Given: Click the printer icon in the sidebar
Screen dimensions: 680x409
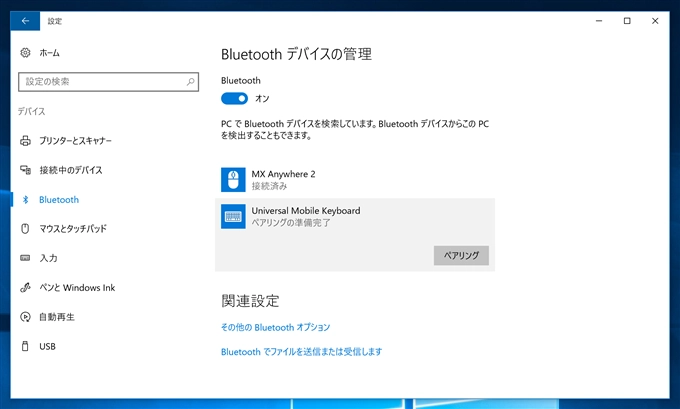Looking at the screenshot, I should coord(25,141).
